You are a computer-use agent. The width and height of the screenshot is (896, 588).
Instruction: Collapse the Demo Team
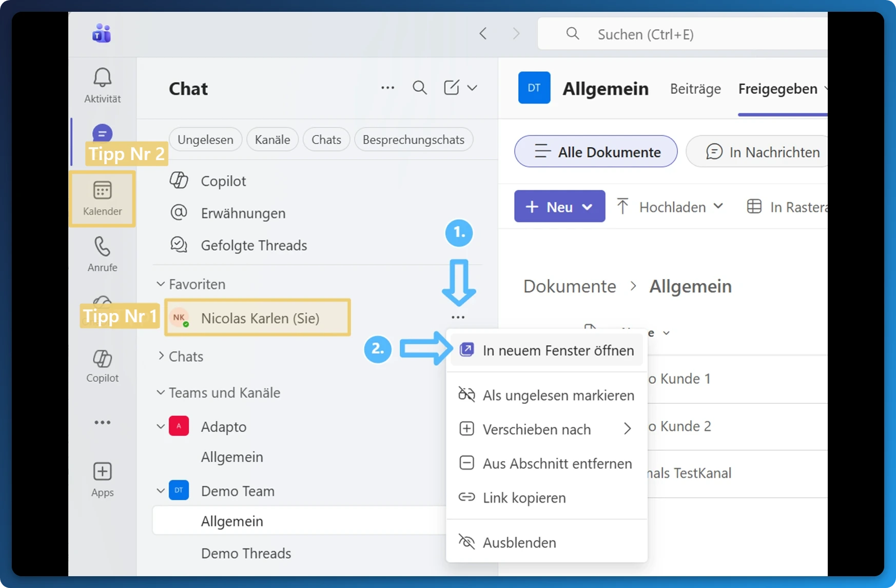pos(161,491)
